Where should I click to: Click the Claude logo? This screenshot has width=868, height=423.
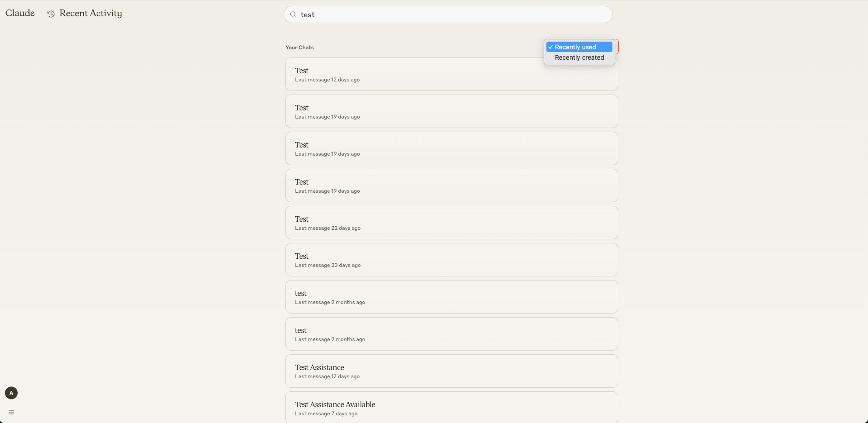click(x=19, y=13)
